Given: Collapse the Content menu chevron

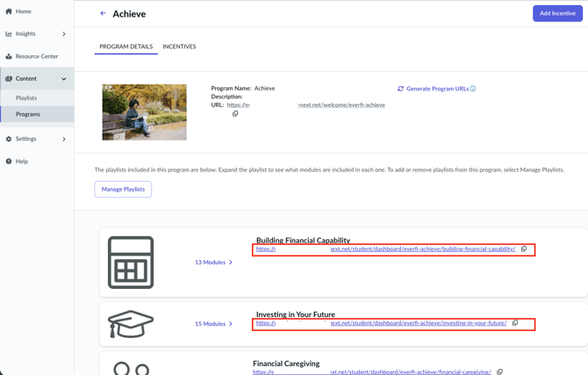Looking at the screenshot, I should 64,79.
